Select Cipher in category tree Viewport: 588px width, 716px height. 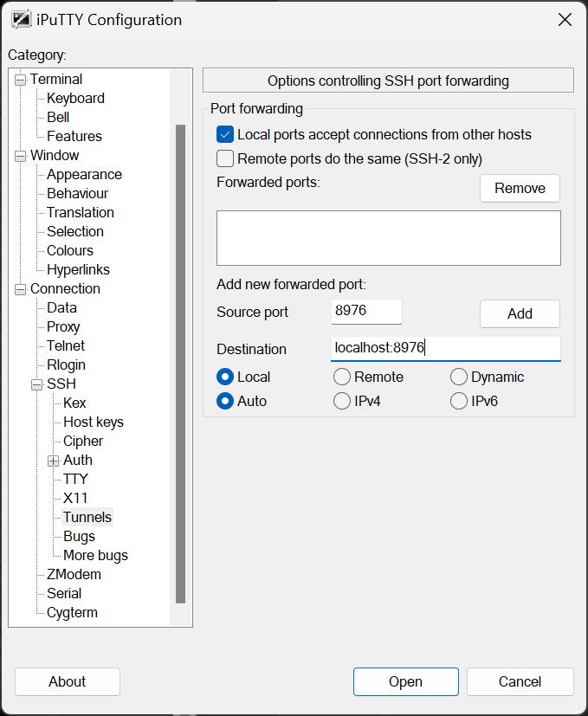coord(82,441)
